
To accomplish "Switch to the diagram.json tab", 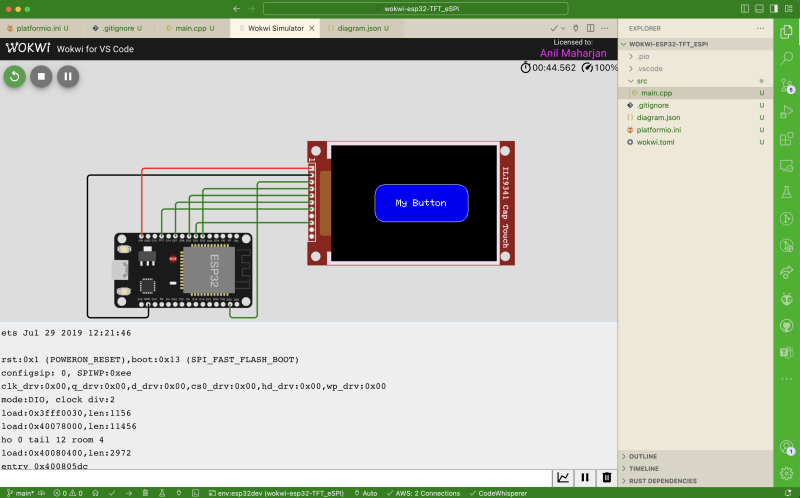I will [x=358, y=29].
